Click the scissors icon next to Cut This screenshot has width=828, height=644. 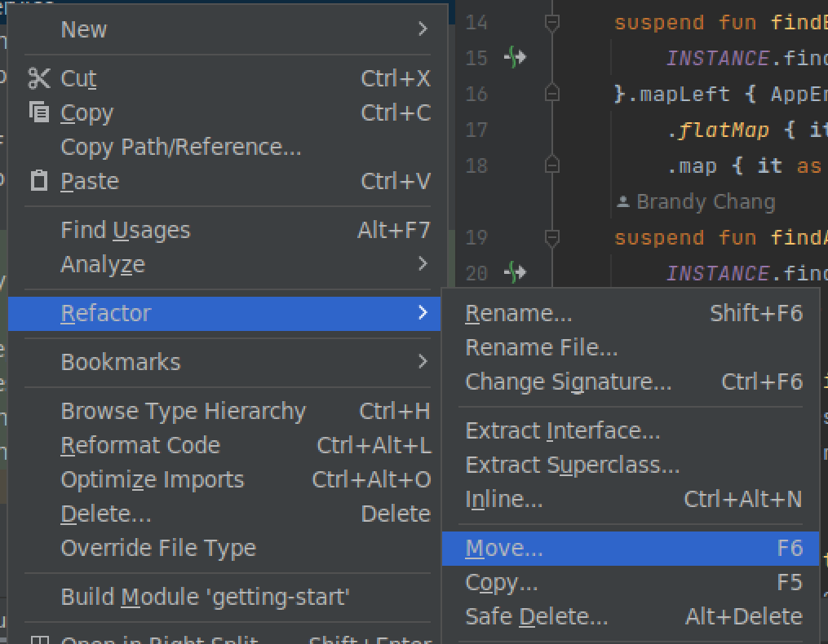coord(38,78)
